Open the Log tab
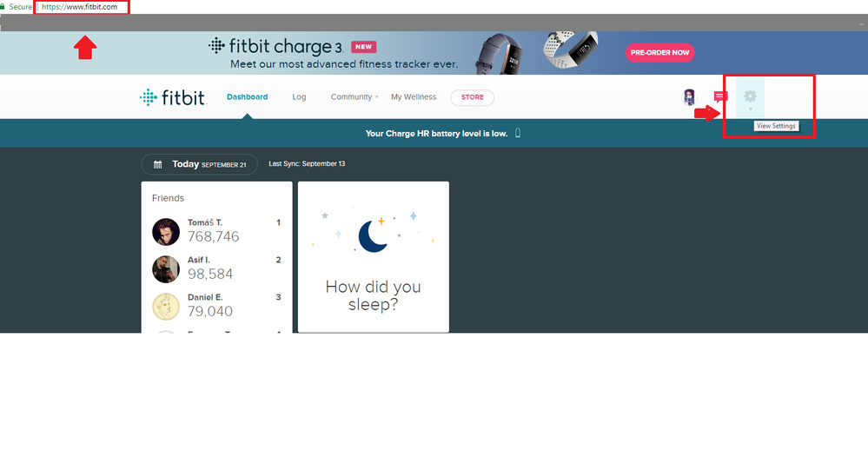Image resolution: width=868 pixels, height=470 pixels. tap(299, 97)
